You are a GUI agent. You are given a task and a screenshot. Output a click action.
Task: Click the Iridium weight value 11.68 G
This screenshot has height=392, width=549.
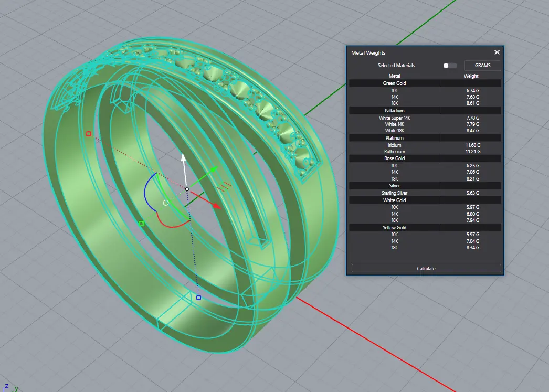pos(472,145)
